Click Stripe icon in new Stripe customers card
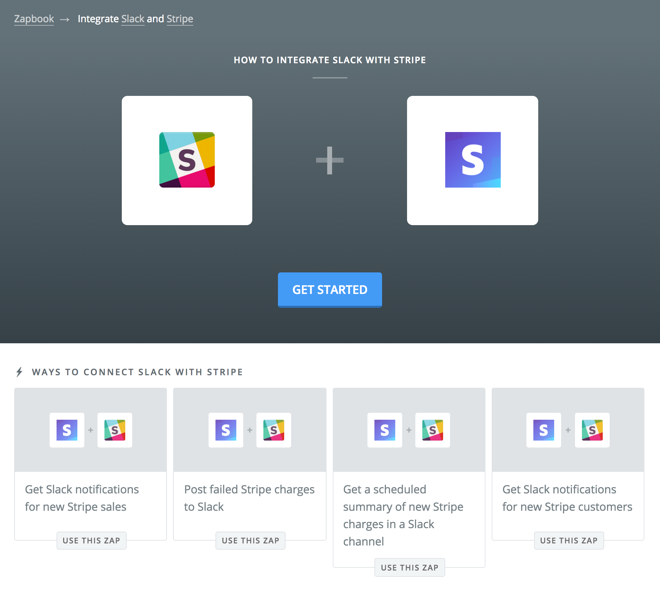Screen dimensions: 660x590 point(544,430)
